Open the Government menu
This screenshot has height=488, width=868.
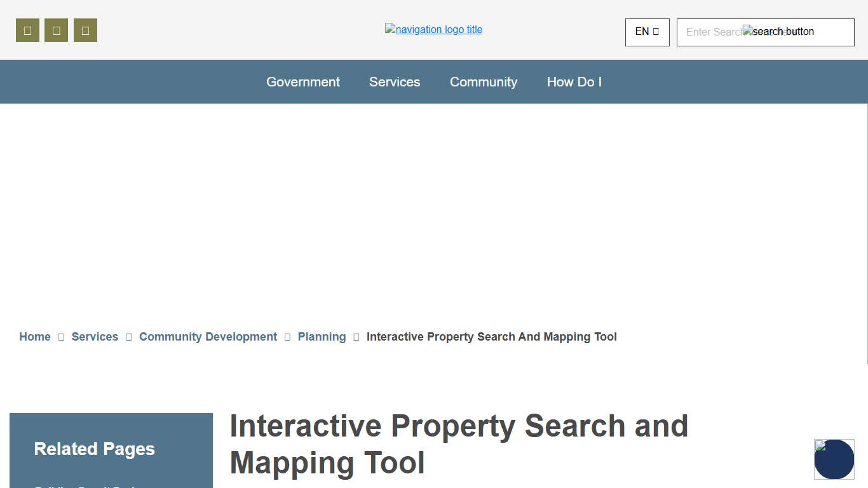coord(302,82)
